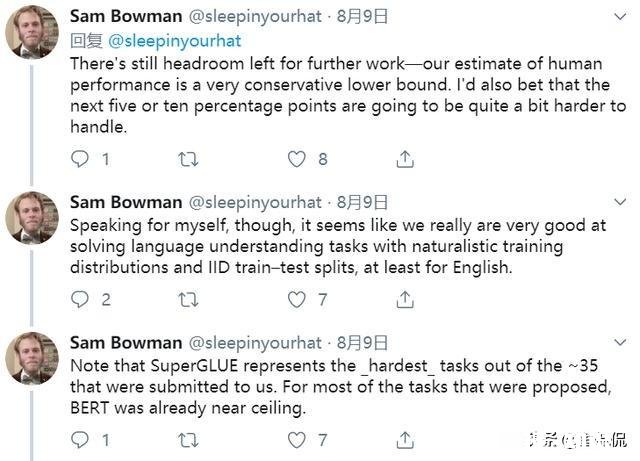Reply to the SuperGLUE tweet

82,439
